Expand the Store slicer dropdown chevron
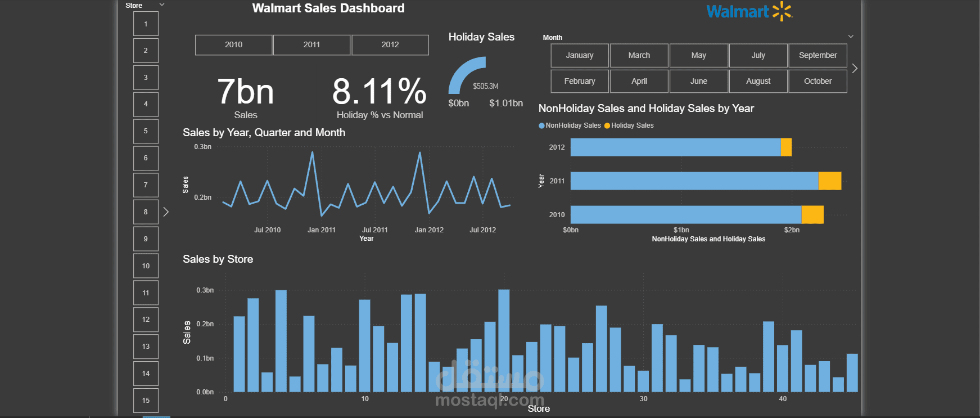980x418 pixels. pos(162,5)
